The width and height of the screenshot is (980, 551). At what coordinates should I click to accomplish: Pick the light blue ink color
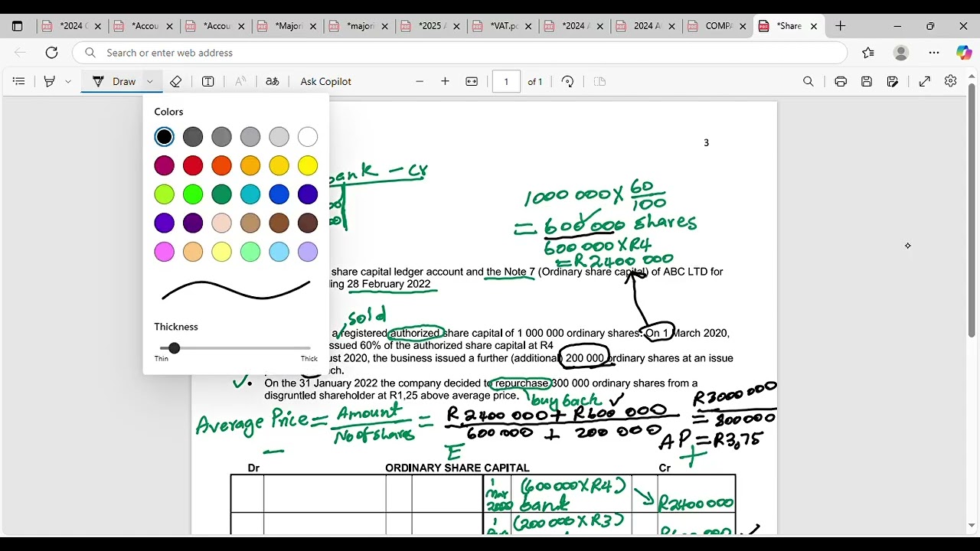tap(279, 252)
